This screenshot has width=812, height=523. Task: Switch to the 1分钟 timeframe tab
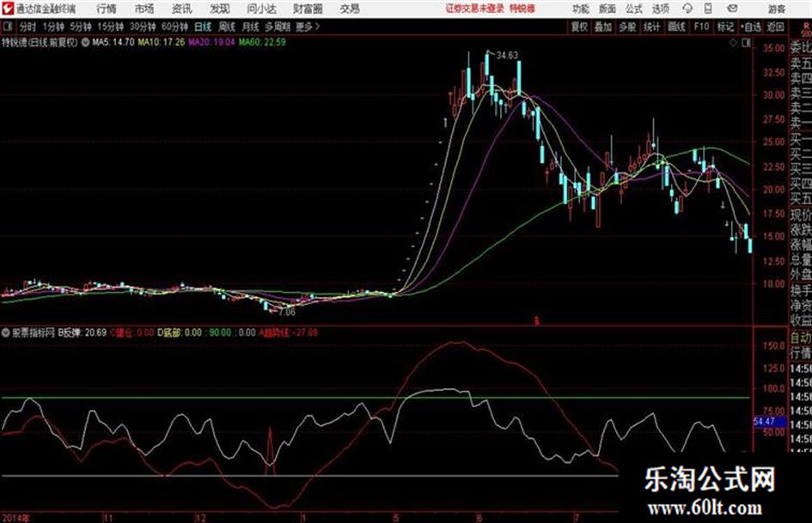point(53,27)
